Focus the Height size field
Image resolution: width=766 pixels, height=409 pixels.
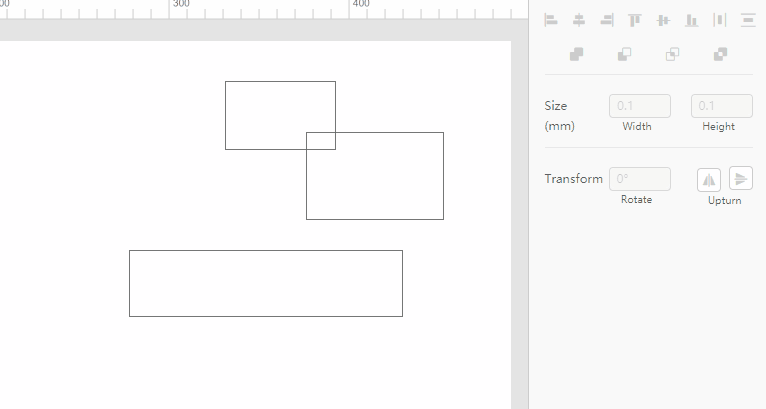(x=722, y=106)
